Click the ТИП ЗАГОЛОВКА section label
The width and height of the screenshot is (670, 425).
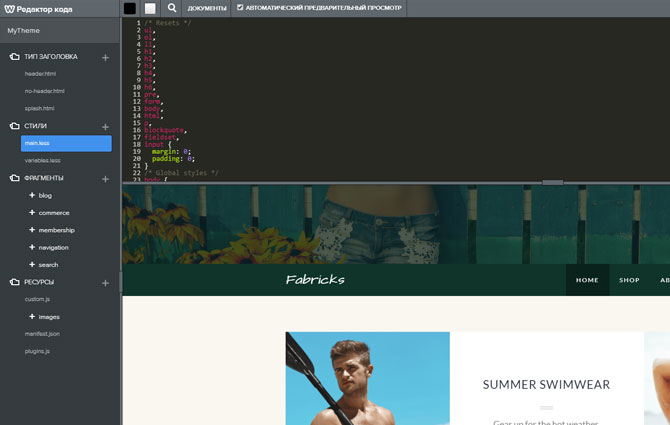[x=51, y=57]
